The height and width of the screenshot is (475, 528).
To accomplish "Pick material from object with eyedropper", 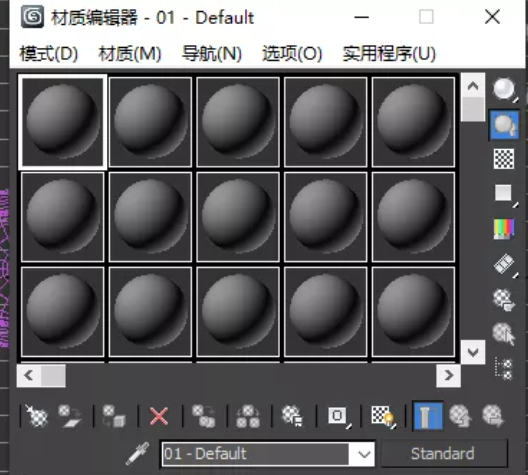I will (x=138, y=453).
